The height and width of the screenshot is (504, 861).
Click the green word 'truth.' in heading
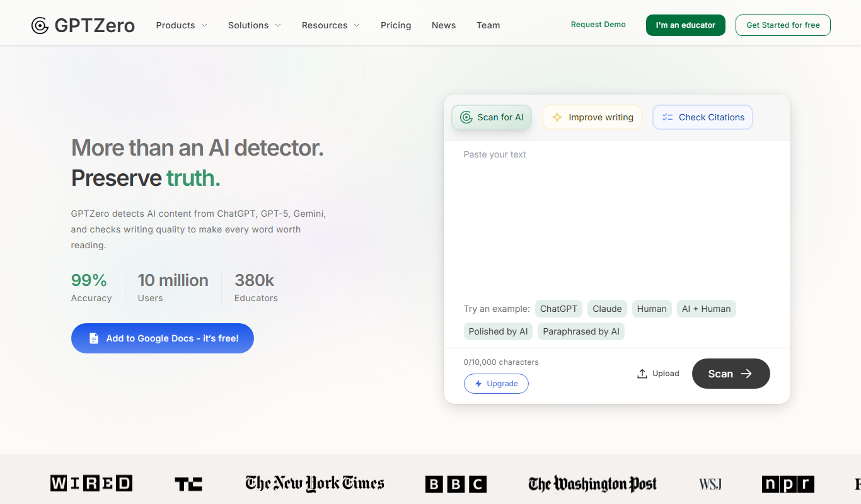pyautogui.click(x=194, y=178)
